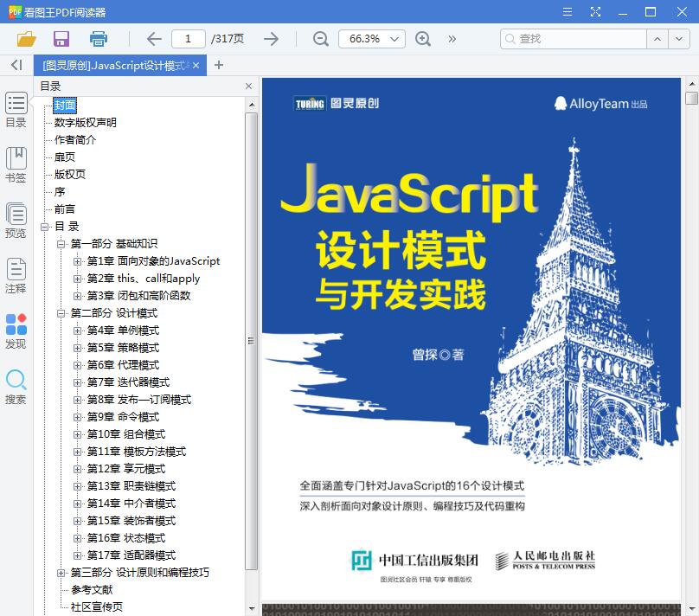Image resolution: width=699 pixels, height=616 pixels.
Task: Open 第17章 适配器模式 chapter
Action: (131, 555)
